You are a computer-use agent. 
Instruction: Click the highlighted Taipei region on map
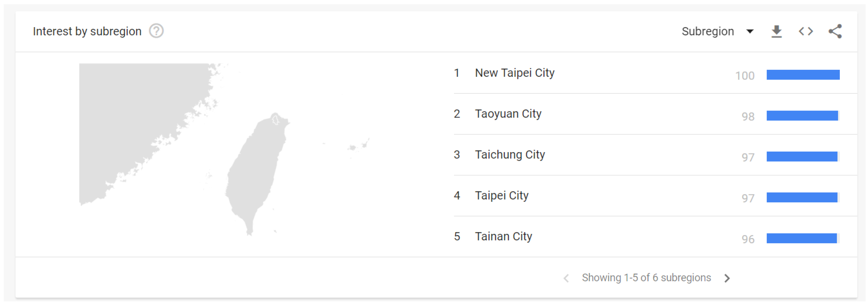pyautogui.click(x=276, y=120)
